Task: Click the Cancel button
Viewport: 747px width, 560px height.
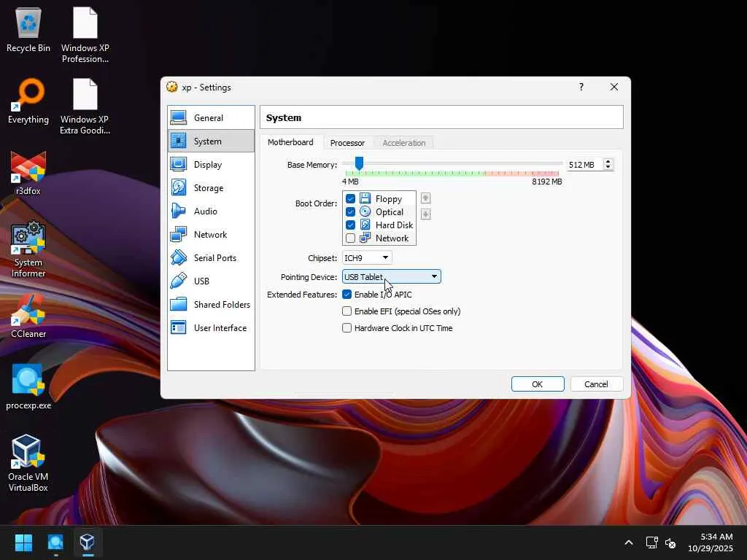Action: pos(597,384)
